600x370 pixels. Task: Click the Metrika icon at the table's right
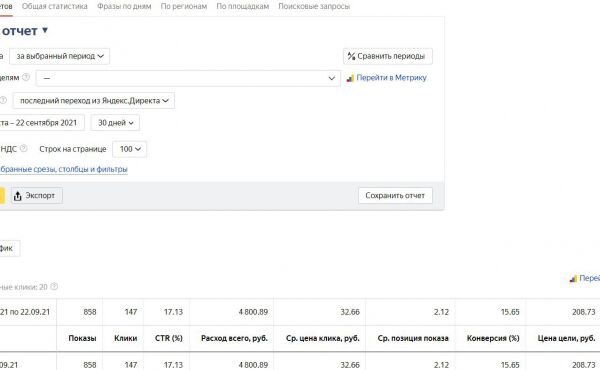click(x=573, y=279)
